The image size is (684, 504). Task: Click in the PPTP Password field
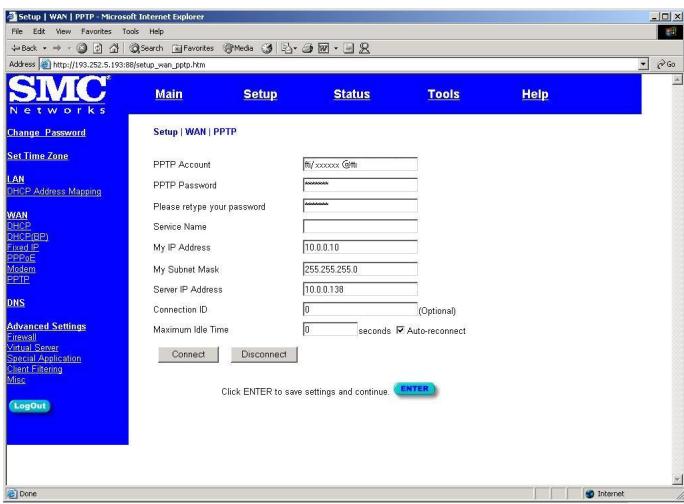[x=360, y=185]
